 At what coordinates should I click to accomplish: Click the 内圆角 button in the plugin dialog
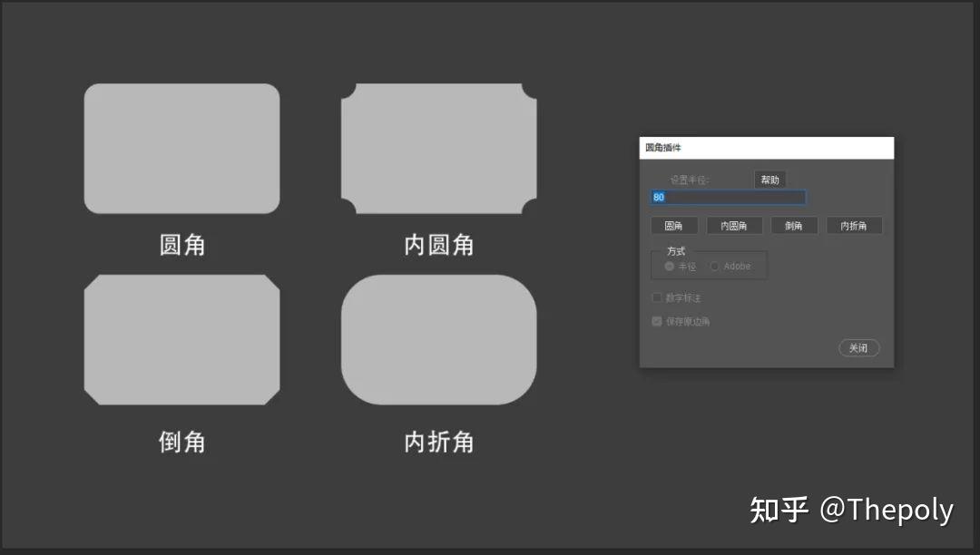pyautogui.click(x=734, y=225)
